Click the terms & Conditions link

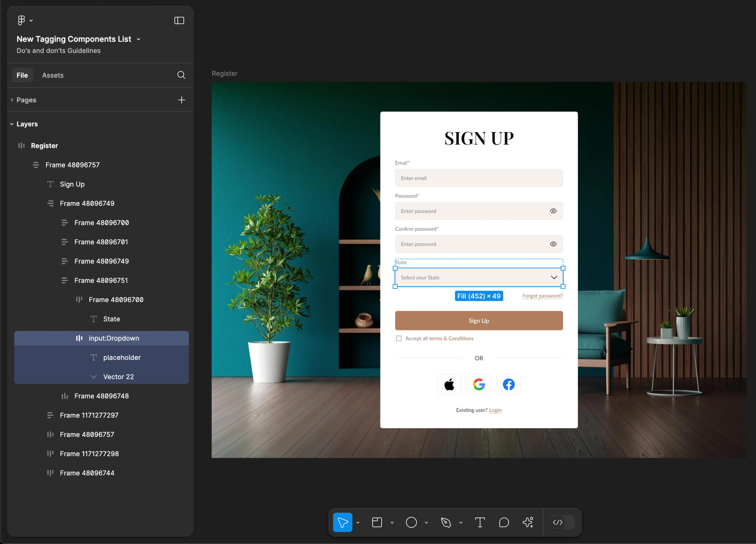[451, 338]
